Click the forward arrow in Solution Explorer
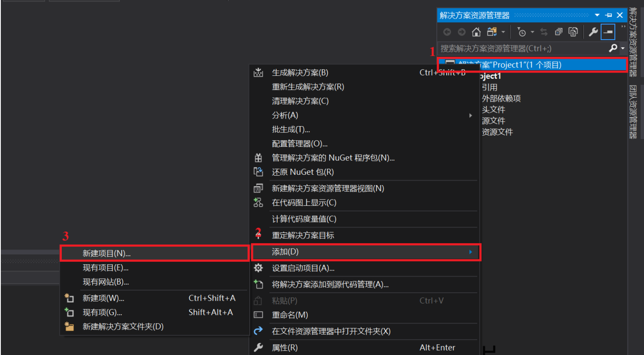 [x=461, y=32]
